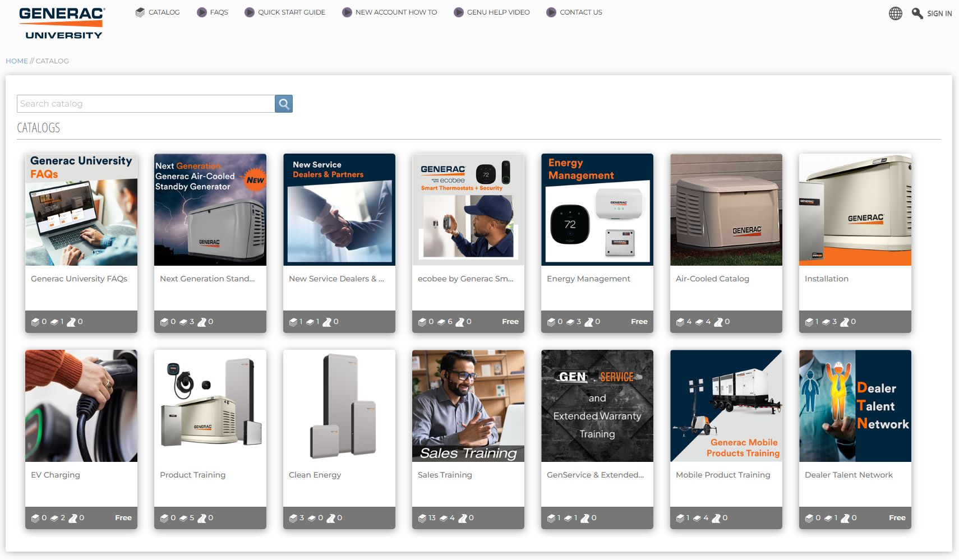This screenshot has height=560, width=959.
Task: Click the Contact Us arrow icon
Action: (551, 12)
